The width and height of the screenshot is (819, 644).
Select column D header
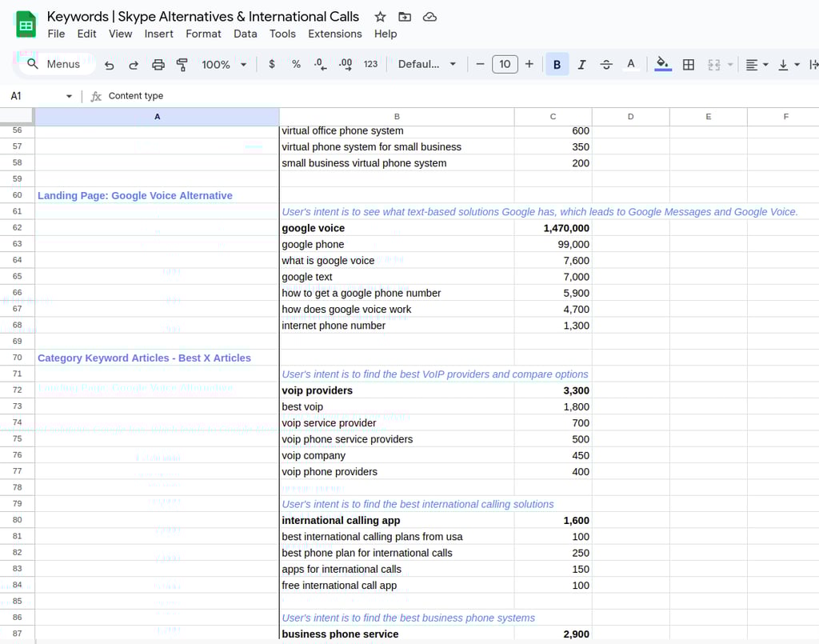630,117
